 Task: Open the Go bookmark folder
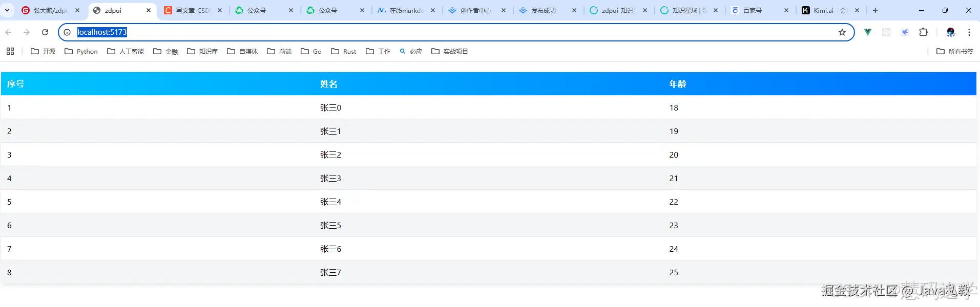coord(311,51)
